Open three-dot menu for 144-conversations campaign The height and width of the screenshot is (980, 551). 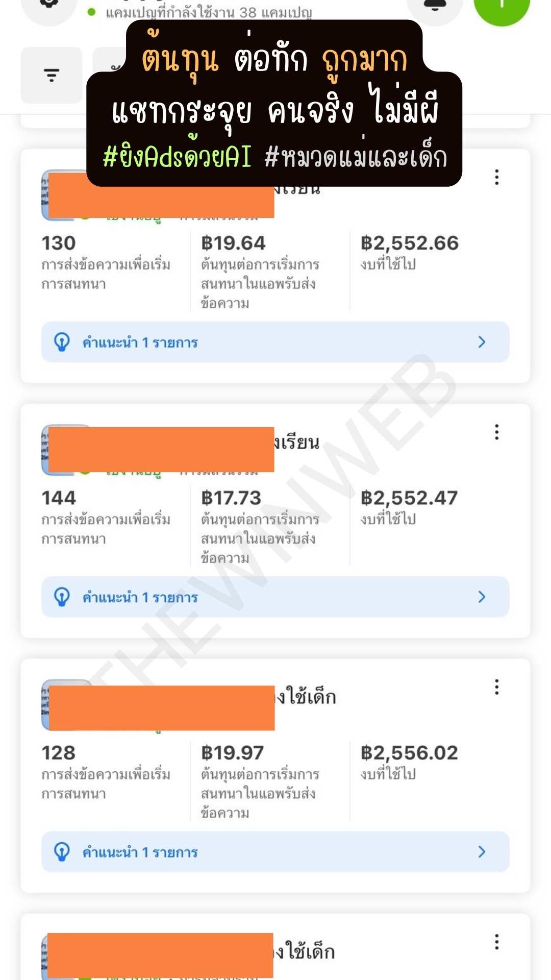click(496, 432)
